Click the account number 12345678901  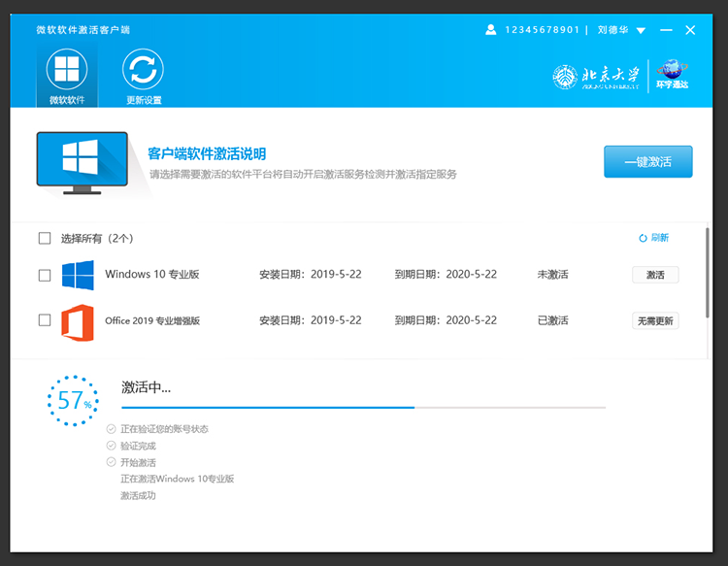pos(543,30)
